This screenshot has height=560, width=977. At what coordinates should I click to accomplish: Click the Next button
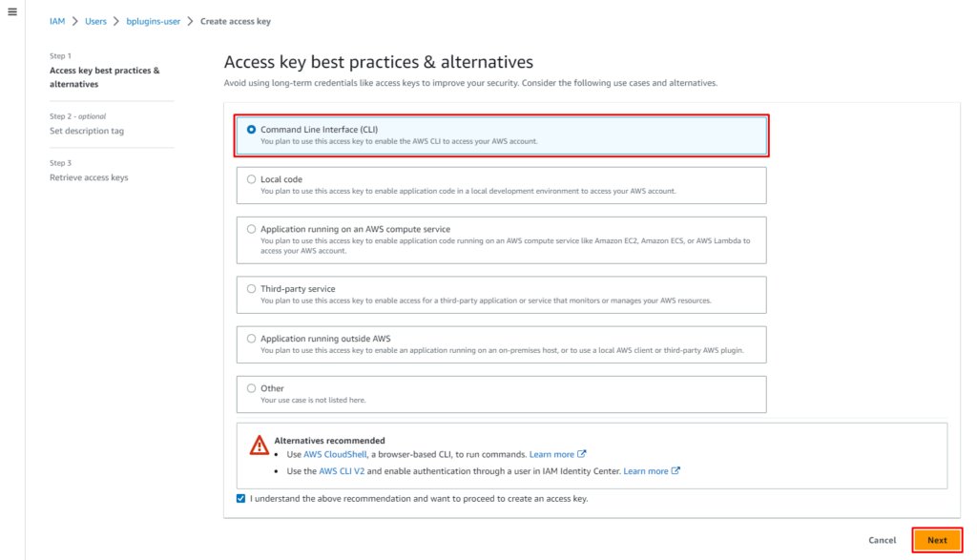[938, 539]
